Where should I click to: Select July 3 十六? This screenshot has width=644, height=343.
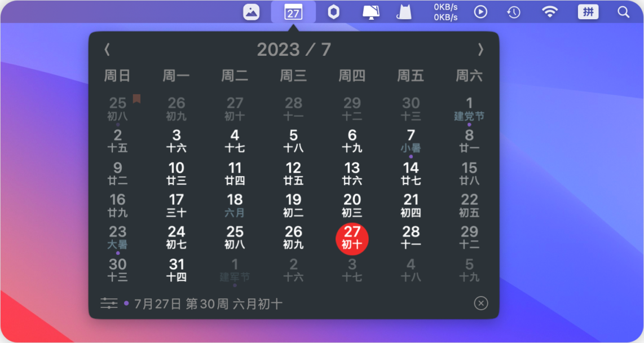coord(176,141)
